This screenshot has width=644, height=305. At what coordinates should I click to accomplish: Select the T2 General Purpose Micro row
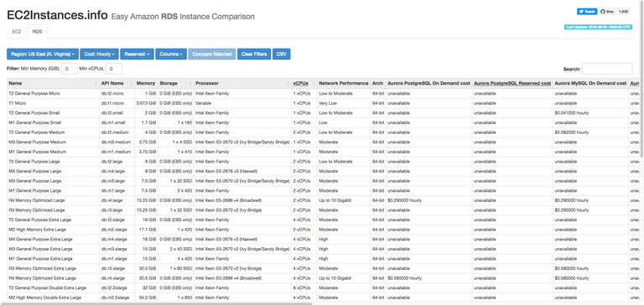(x=322, y=94)
